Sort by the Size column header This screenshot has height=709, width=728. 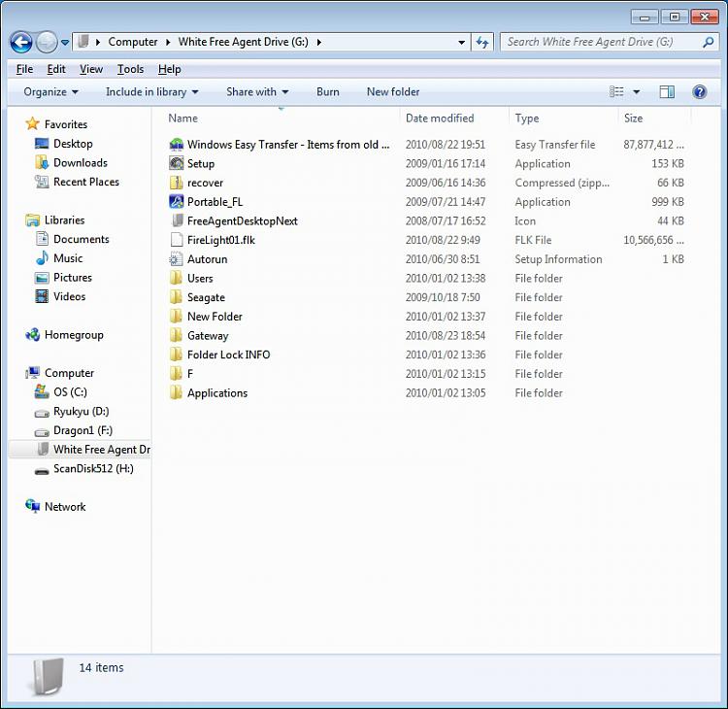[633, 118]
